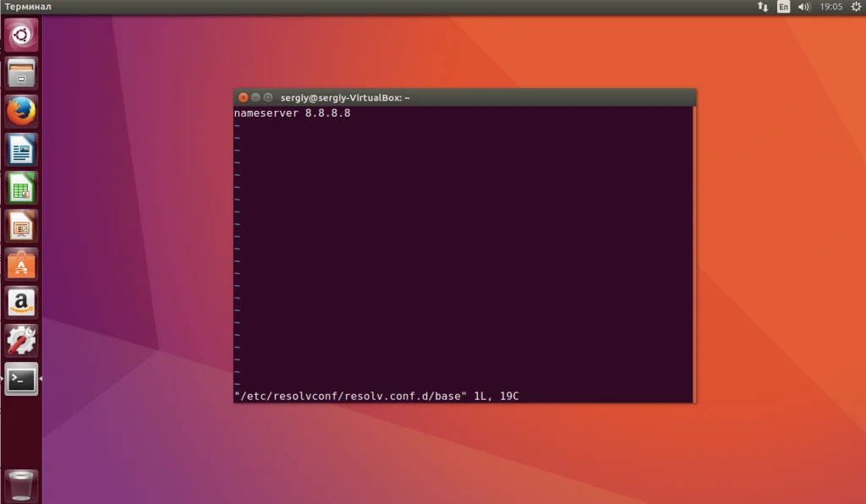Open System Settings from the launcher
The width and height of the screenshot is (866, 504).
[x=21, y=341]
